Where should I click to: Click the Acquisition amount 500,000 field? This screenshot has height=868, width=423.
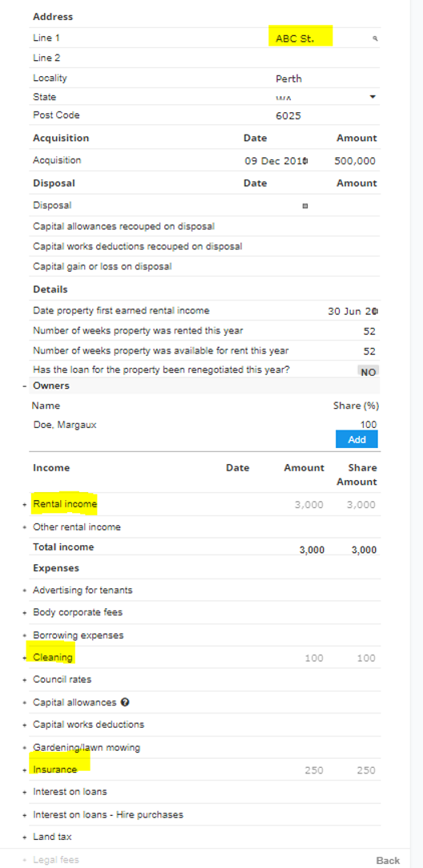coord(355,161)
